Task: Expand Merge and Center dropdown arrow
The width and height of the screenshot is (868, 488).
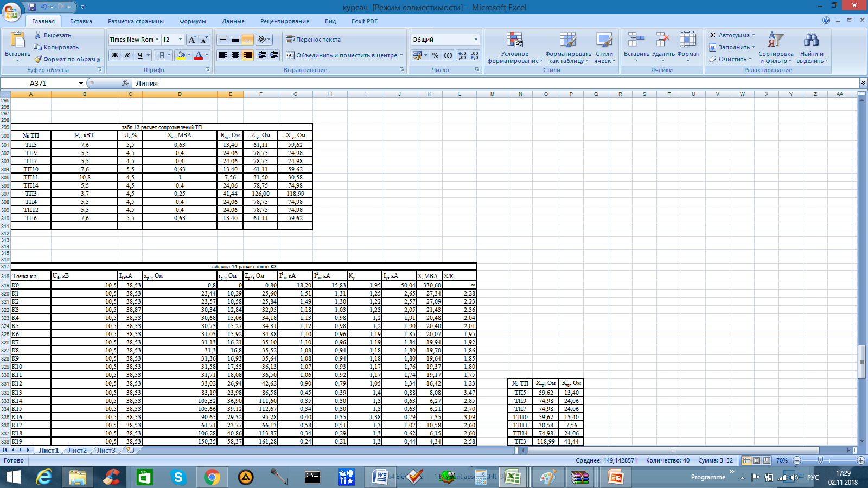Action: pos(401,55)
